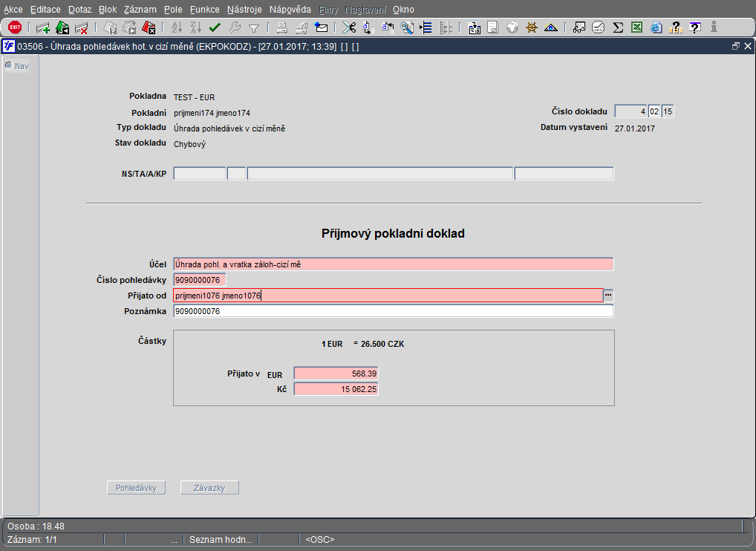Click the execute query icon with play arrow
This screenshot has width=756, height=551.
coord(129,28)
